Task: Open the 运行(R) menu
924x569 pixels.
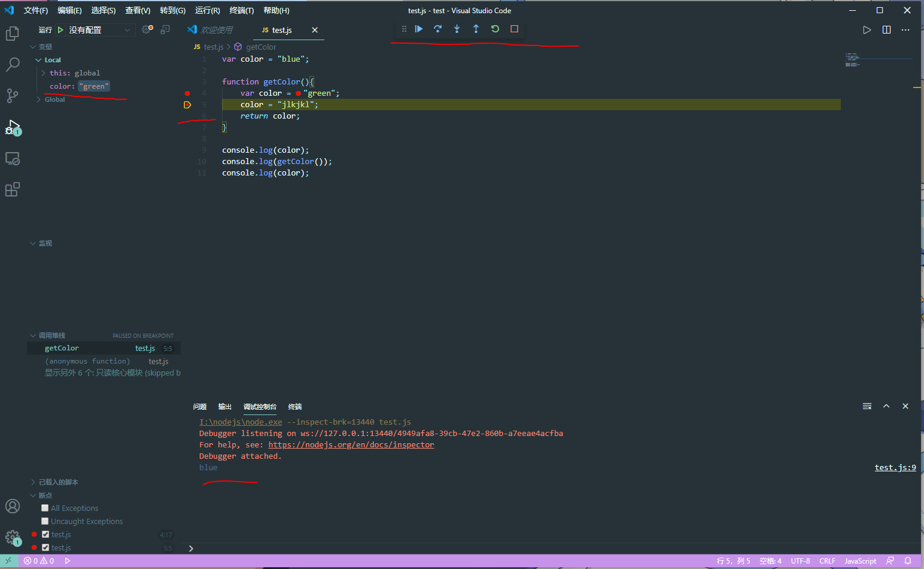Action: click(207, 10)
